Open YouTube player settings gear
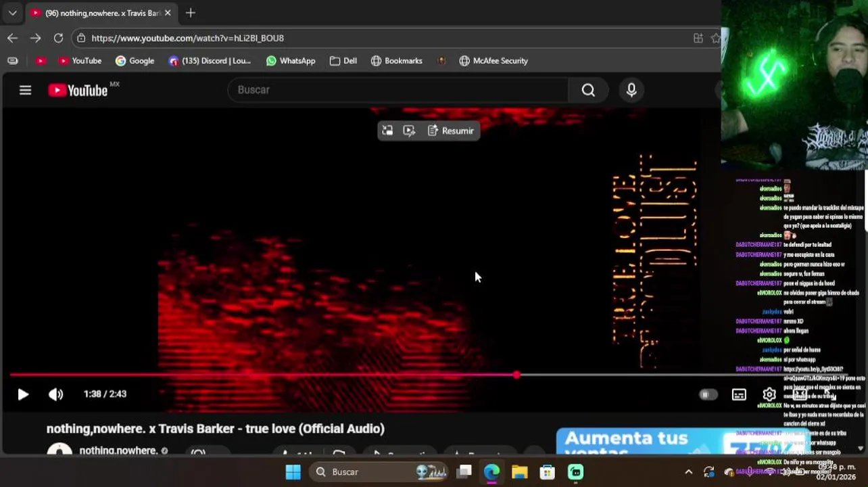The width and height of the screenshot is (868, 487). [x=769, y=394]
